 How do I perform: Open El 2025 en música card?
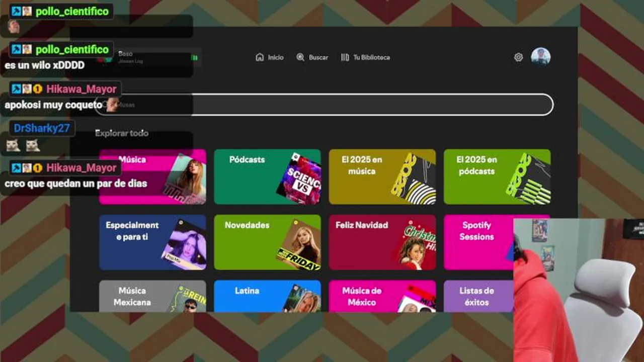382,176
